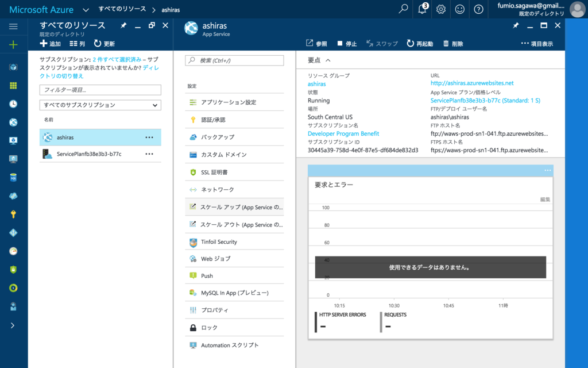Open the All resources grid icon
Screen dimensions: 588x368
coord(13,85)
